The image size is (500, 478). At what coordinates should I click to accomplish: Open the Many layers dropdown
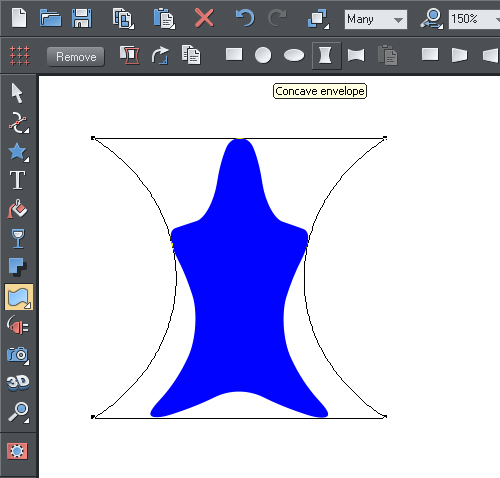click(x=376, y=19)
